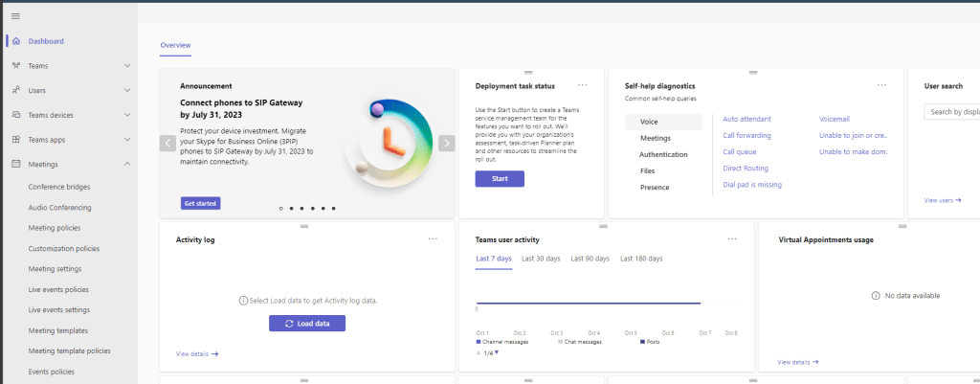Image resolution: width=980 pixels, height=384 pixels.
Task: Open the Auto attendant diagnostic link
Action: click(746, 119)
